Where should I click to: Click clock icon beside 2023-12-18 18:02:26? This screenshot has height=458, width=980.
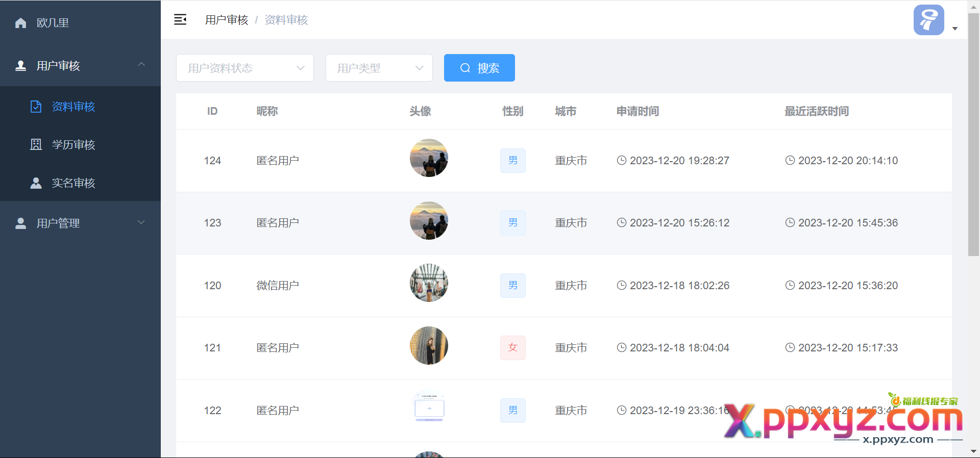pyautogui.click(x=621, y=285)
